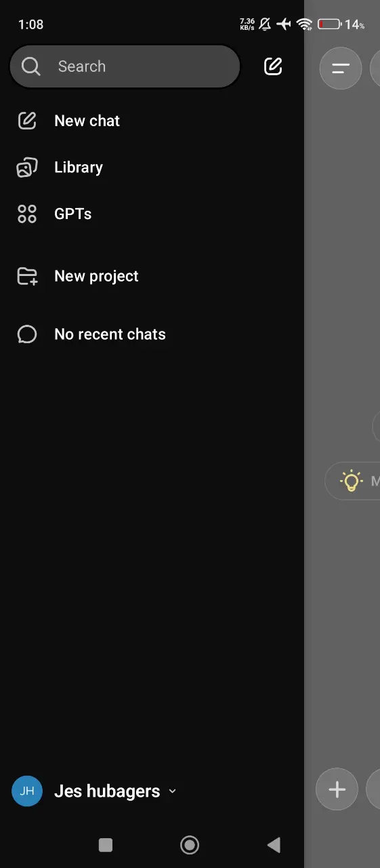The height and width of the screenshot is (868, 380).
Task: Focus the Search input field
Action: [x=125, y=66]
